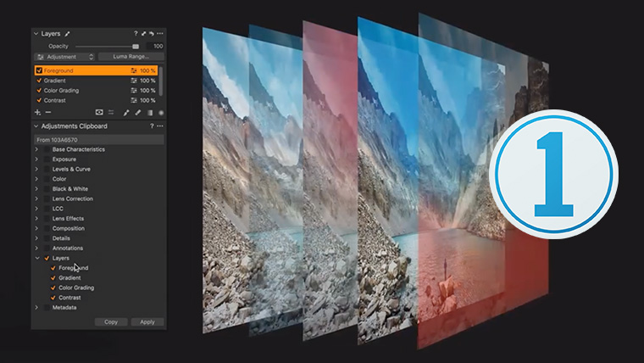Uncheck Gradient under clipboard Layers
644x363 pixels.
point(53,278)
